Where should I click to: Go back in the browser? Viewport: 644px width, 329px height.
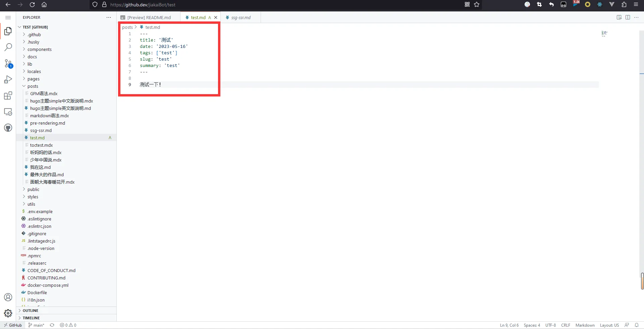pos(8,5)
